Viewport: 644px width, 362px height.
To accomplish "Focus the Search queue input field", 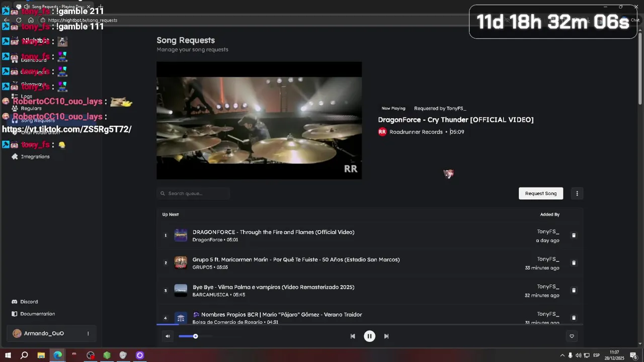I will coord(193,193).
